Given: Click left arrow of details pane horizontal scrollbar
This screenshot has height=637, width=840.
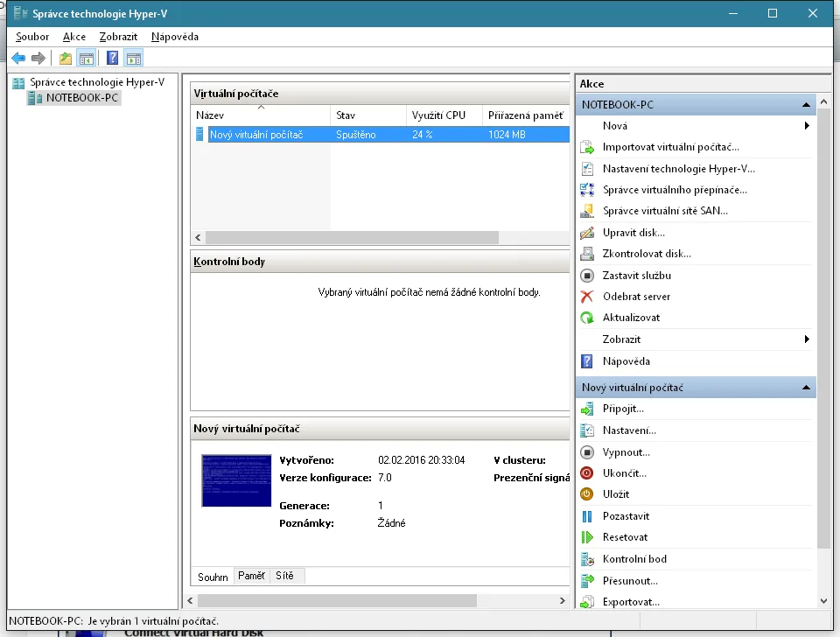Looking at the screenshot, I should point(190,600).
